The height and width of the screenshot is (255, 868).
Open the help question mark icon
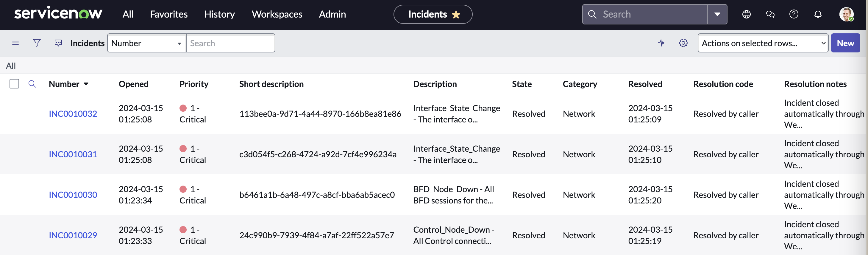794,14
